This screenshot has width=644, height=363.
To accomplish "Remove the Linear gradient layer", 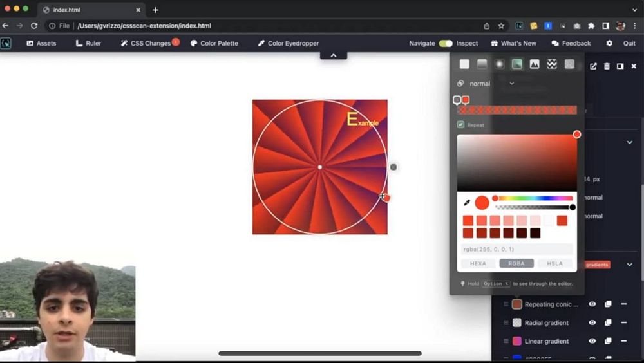I will click(623, 341).
